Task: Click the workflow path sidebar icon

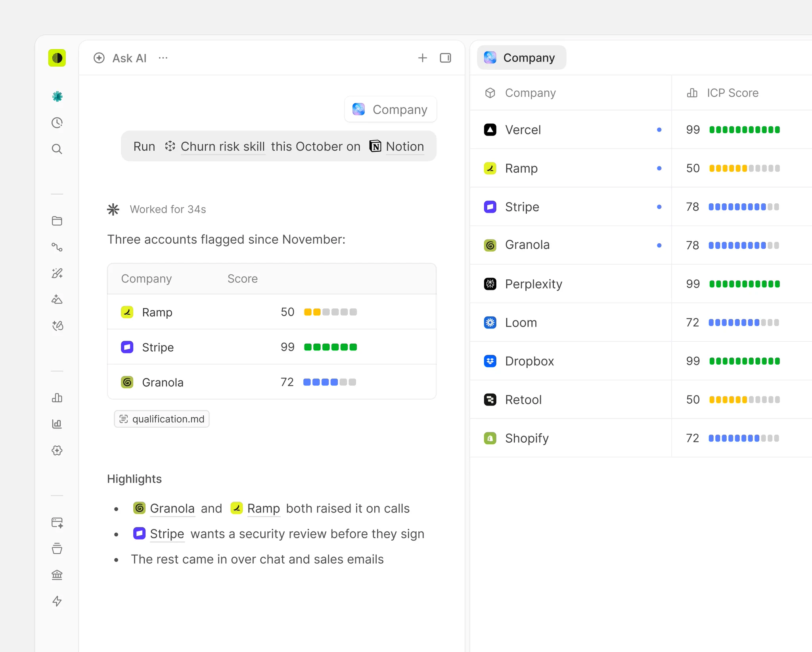Action: (57, 247)
